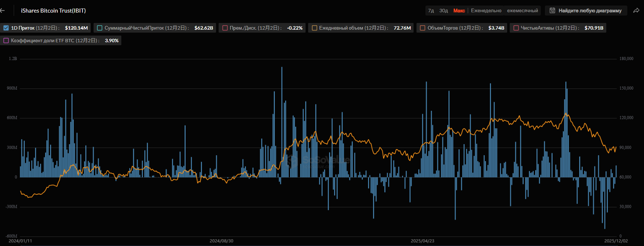The image size is (644, 246).
Task: Choose the ежемесячный interval
Action: (x=522, y=11)
